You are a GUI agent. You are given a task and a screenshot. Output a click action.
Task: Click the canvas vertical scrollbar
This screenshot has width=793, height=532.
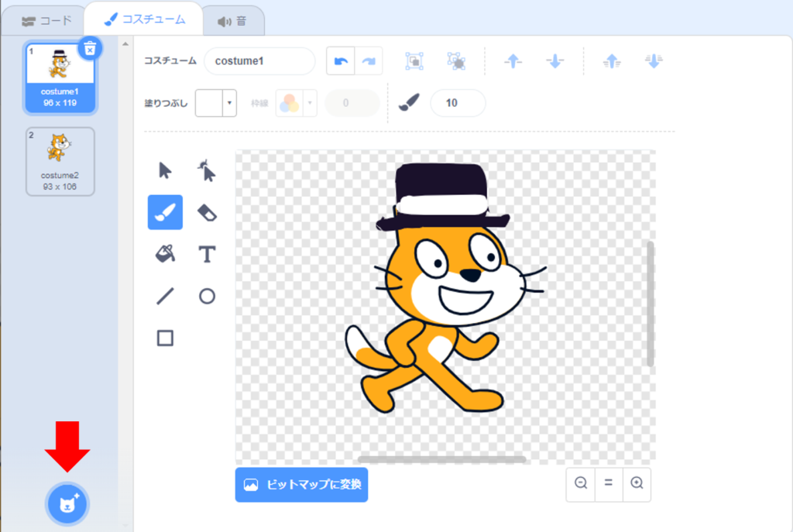pos(650,304)
